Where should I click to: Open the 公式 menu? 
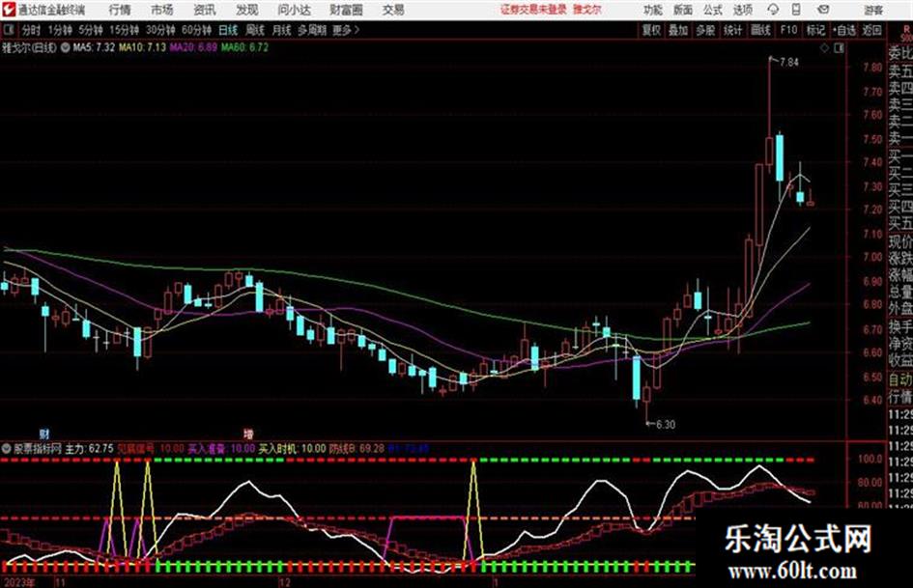713,10
